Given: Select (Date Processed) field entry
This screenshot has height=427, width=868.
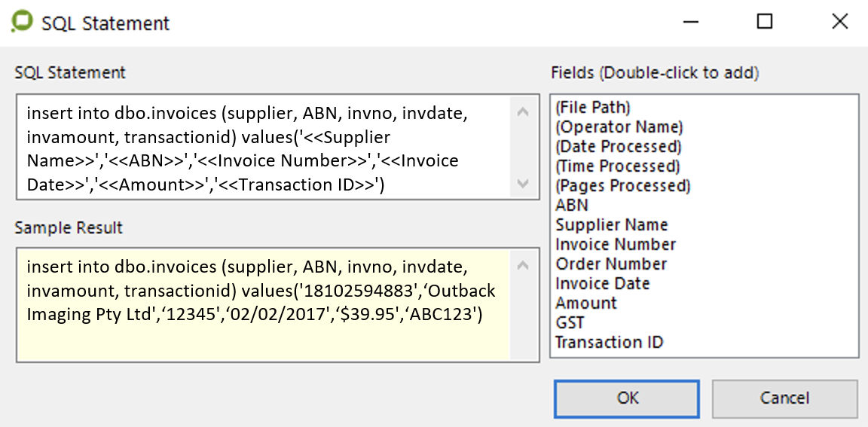Looking at the screenshot, I should (x=619, y=147).
